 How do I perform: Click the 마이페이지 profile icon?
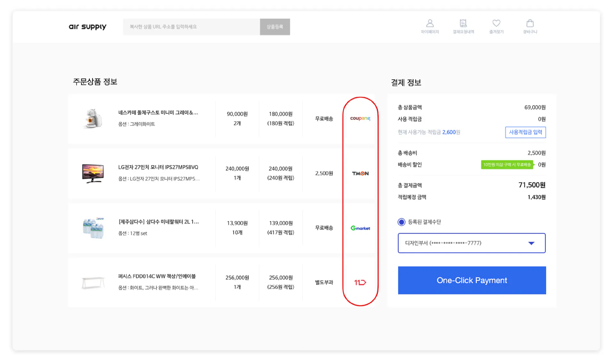[430, 23]
